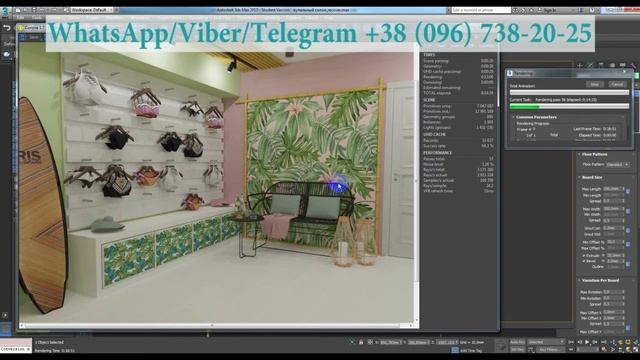The height and width of the screenshot is (360, 640).
Task: Click the Max Rotation value field
Action: point(612,292)
